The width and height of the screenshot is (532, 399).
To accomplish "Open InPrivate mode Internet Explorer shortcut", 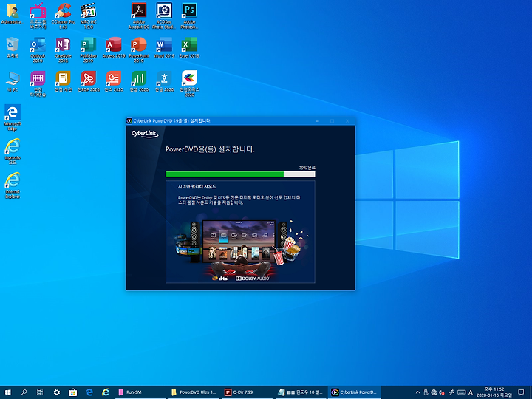I will tap(13, 151).
